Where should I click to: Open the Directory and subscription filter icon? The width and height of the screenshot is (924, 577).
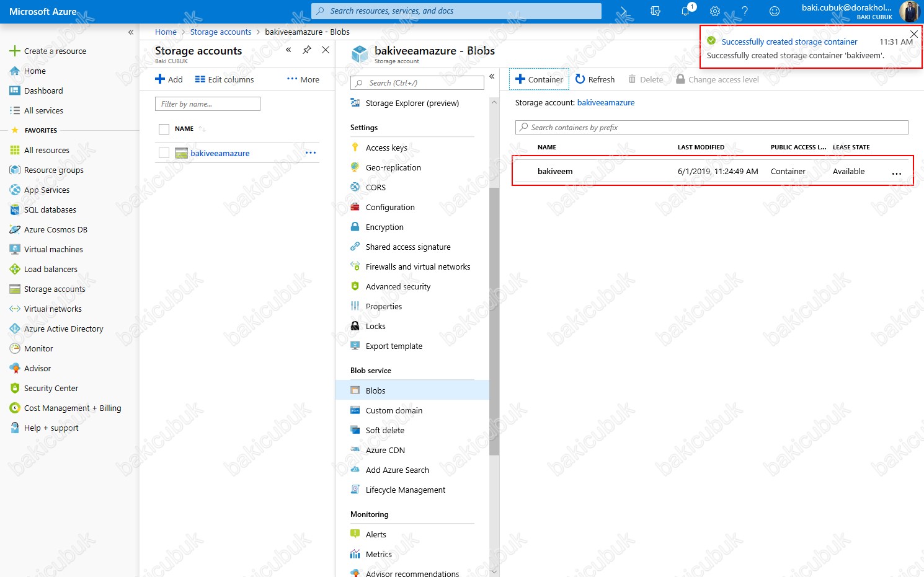pos(655,11)
